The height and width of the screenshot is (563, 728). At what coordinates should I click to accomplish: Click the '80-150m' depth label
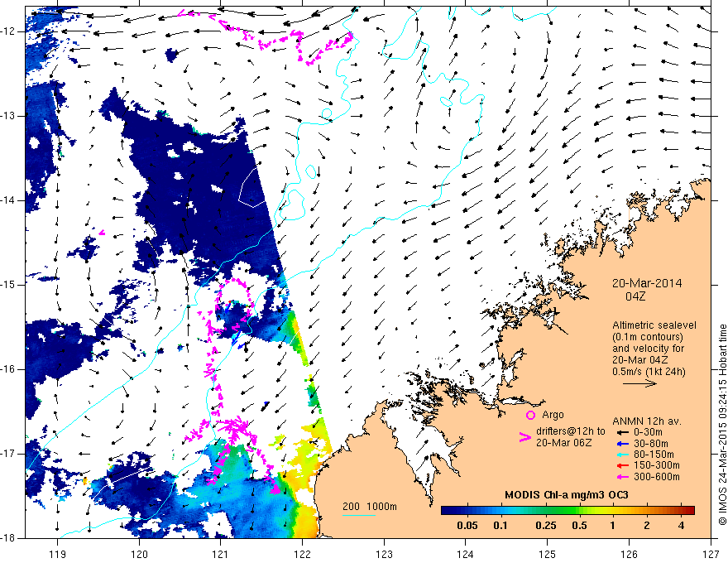point(654,455)
